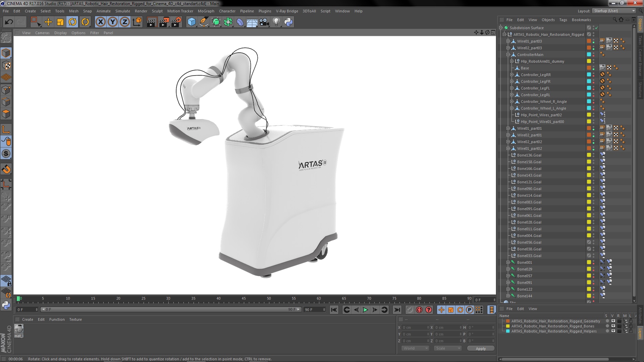Toggle Y axis lock
The image size is (644, 362).
point(113,22)
